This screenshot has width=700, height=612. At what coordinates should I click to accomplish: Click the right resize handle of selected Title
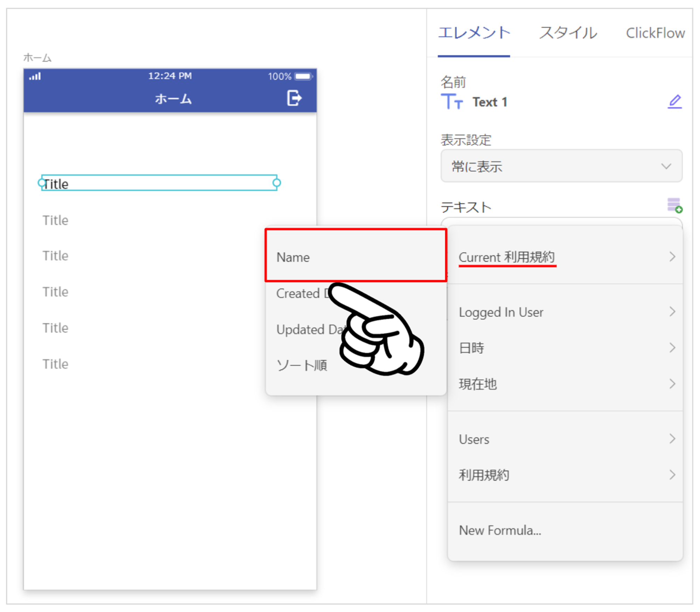coord(276,183)
